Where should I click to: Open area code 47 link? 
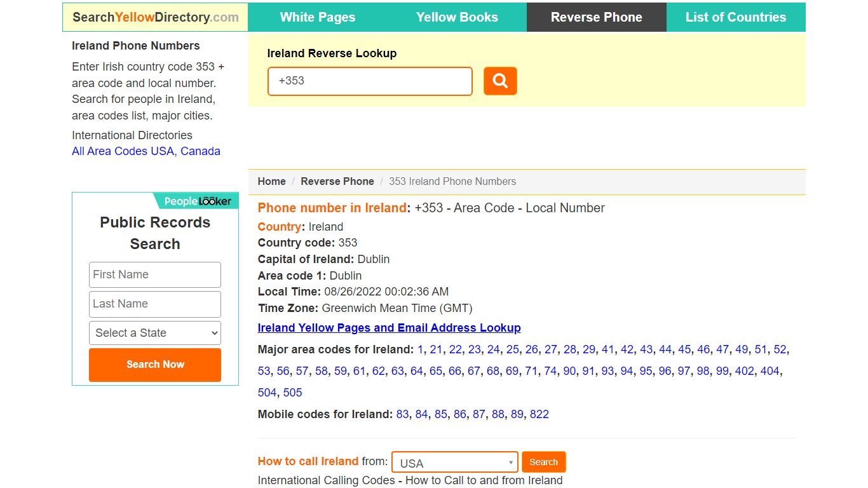[722, 349]
